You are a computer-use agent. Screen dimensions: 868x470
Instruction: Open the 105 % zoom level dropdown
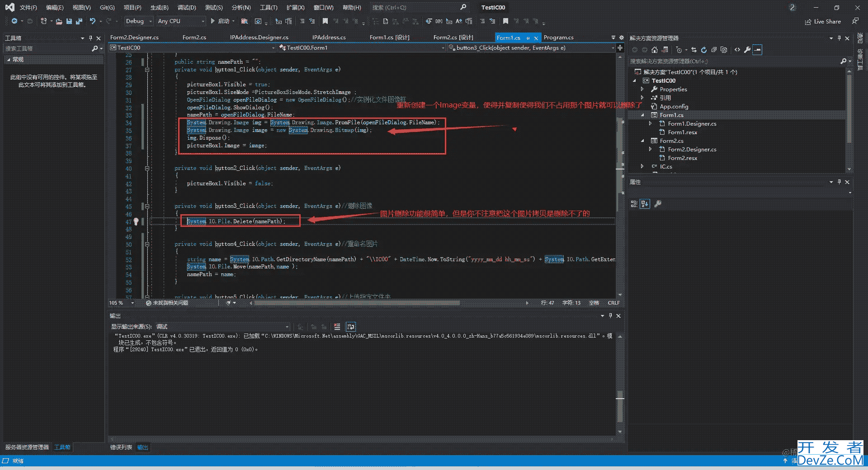pyautogui.click(x=121, y=303)
